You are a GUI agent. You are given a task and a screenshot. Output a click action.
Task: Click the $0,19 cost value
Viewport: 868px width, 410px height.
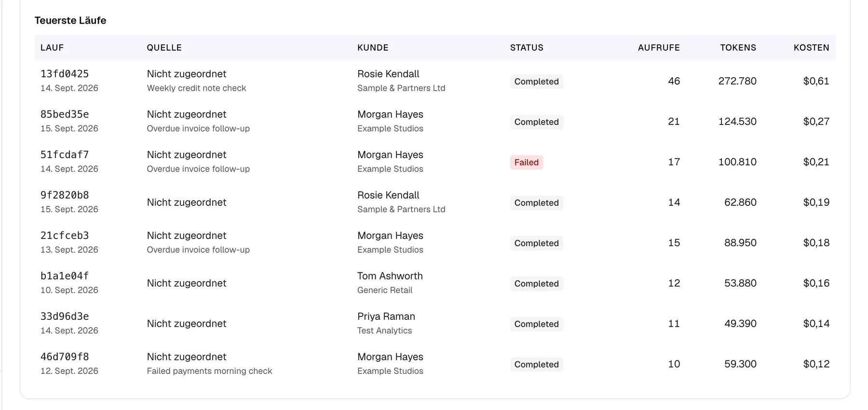(816, 202)
